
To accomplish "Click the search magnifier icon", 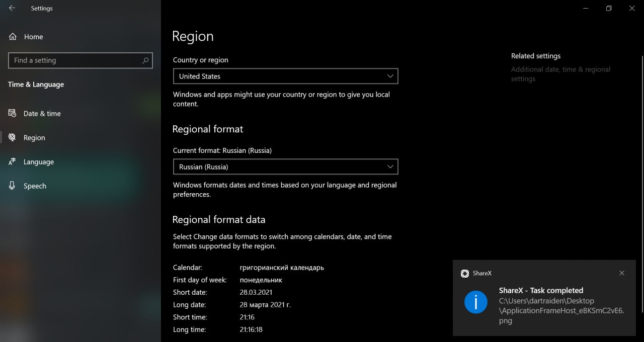I will [x=145, y=60].
